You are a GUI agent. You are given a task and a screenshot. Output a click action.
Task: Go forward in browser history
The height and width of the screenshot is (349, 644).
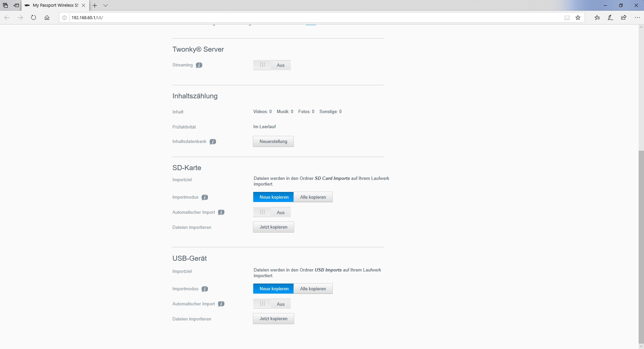[x=20, y=18]
